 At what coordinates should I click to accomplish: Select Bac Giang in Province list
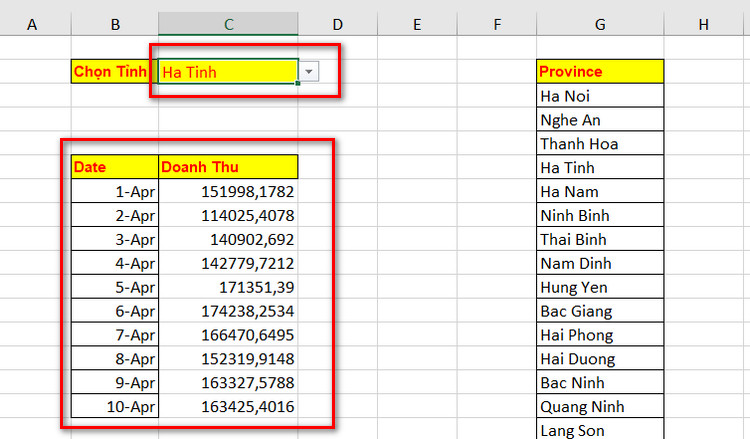(x=600, y=311)
